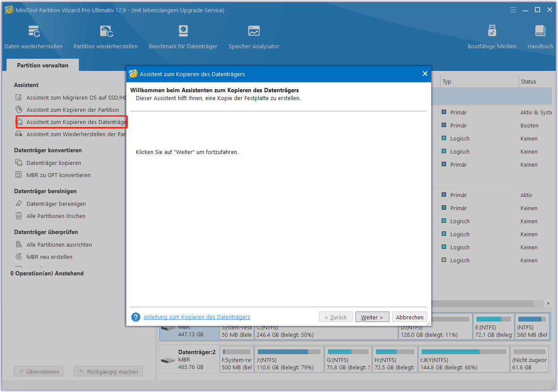Viewport: 558px width, 392px height.
Task: Select Assistent zum Migrieren OS auf SSD/HD
Action: click(x=77, y=97)
